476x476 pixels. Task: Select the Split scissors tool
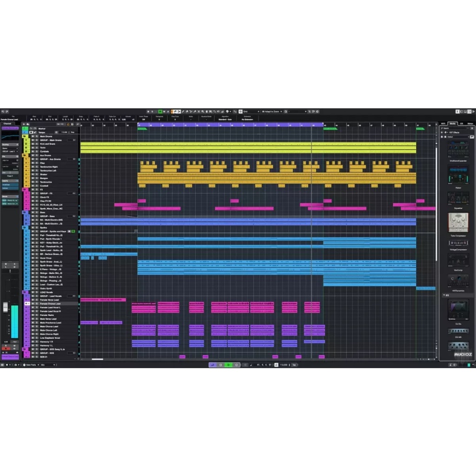191,112
